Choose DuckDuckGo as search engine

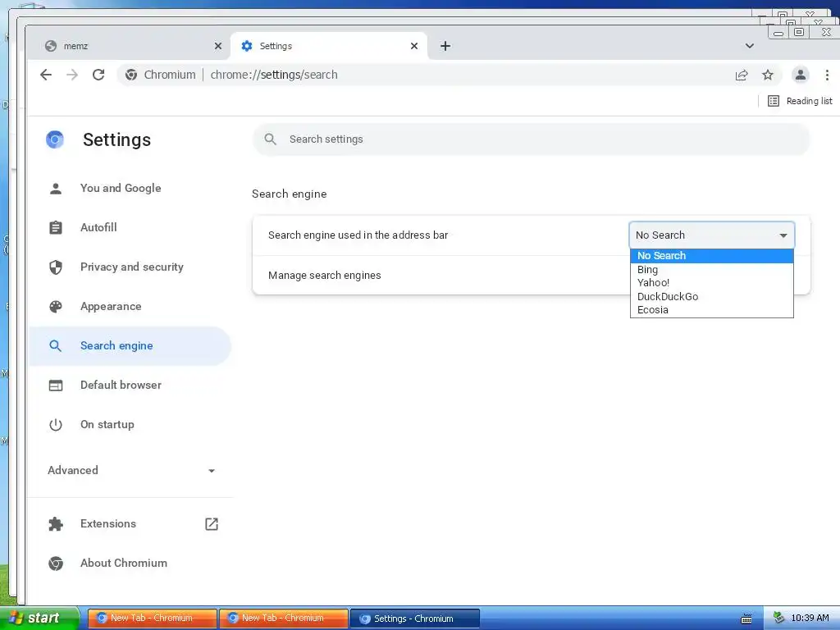[x=711, y=296]
